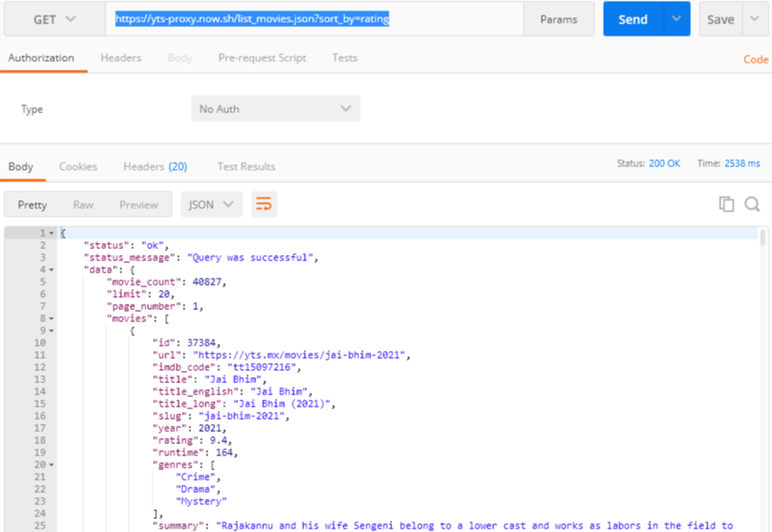Click the "Jai Bhim (2021)" title_long value
Screen dimensions: 772x532
(x=281, y=403)
